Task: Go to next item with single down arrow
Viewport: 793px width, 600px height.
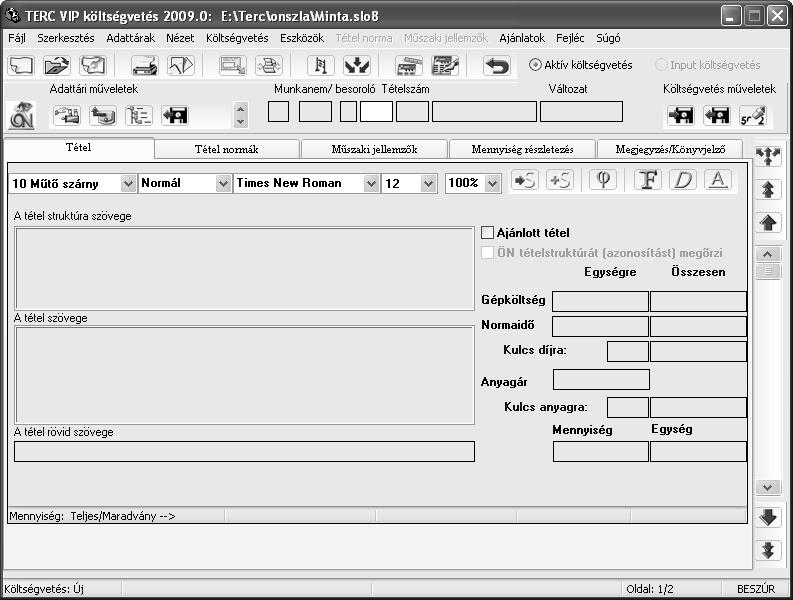Action: coord(768,517)
